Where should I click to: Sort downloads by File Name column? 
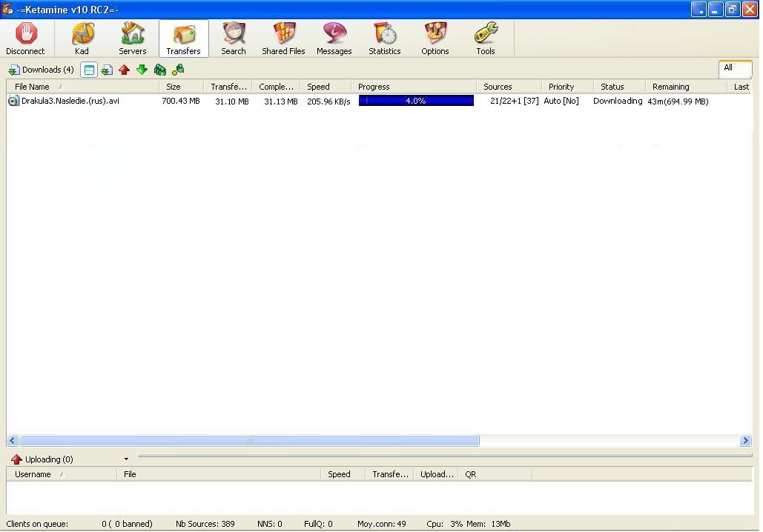33,87
